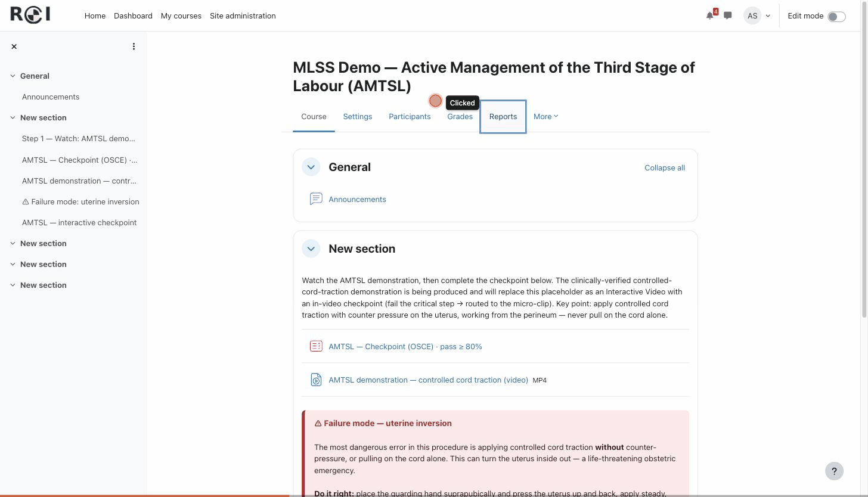Select Announcements in the course index

tap(51, 97)
